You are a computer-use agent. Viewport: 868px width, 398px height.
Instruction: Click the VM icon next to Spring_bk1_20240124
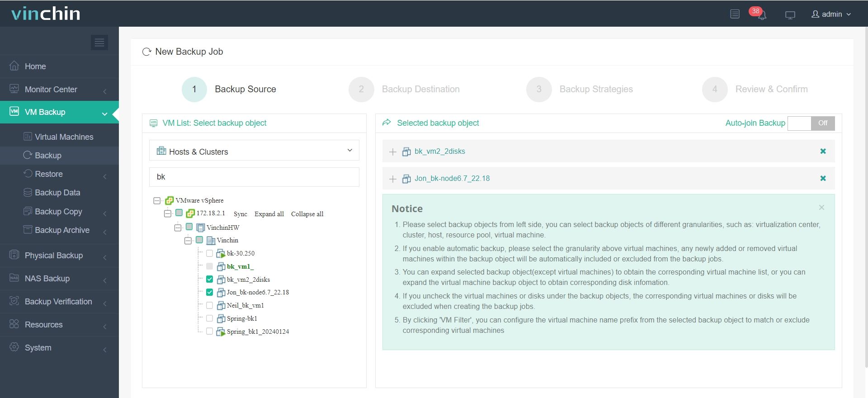(x=221, y=332)
